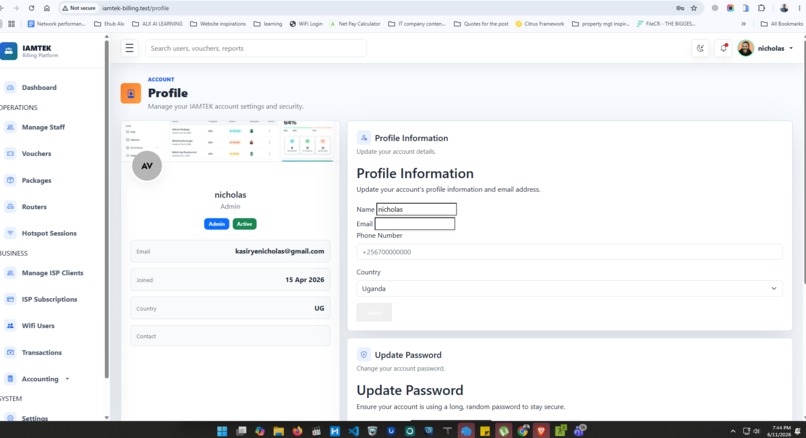The height and width of the screenshot is (438, 806).
Task: Launch VS Code from taskbar
Action: [x=354, y=431]
